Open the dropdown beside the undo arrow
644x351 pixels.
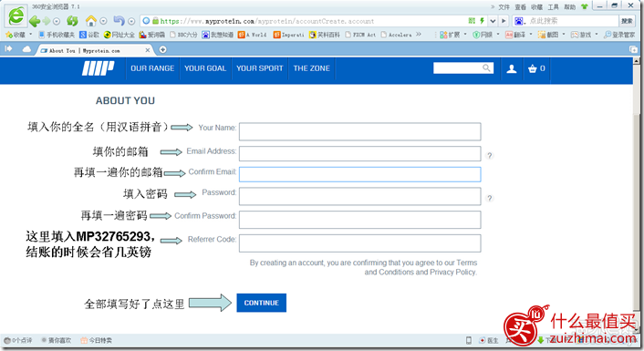click(131, 21)
